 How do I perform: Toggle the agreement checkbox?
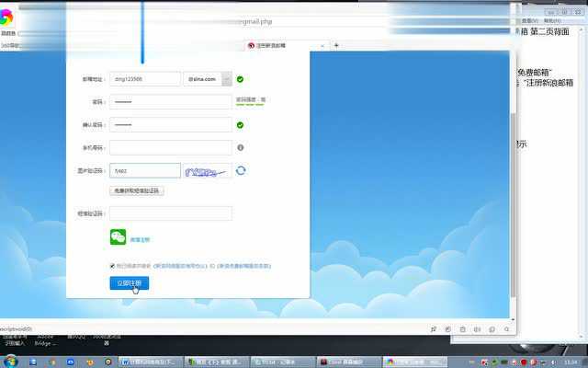coord(112,266)
